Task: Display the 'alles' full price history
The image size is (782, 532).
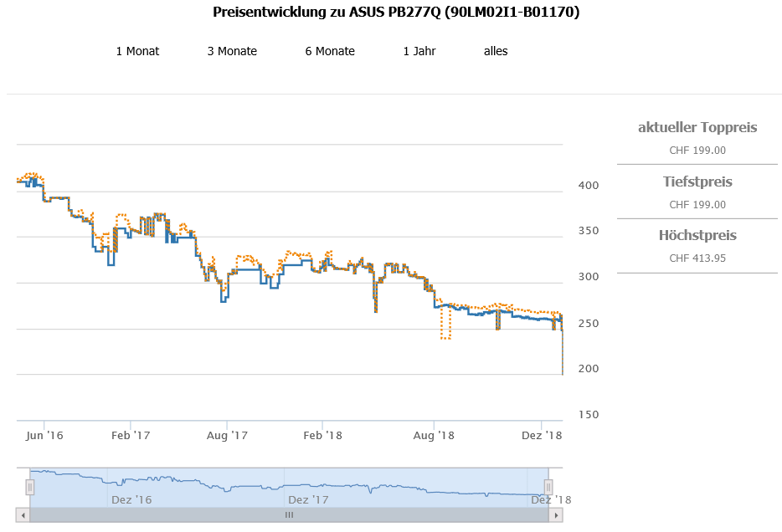Action: tap(496, 51)
